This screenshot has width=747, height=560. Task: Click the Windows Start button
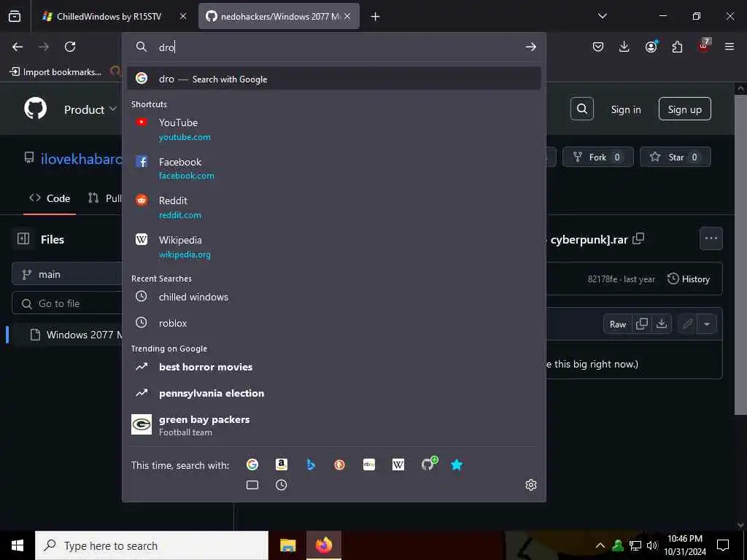click(x=18, y=545)
